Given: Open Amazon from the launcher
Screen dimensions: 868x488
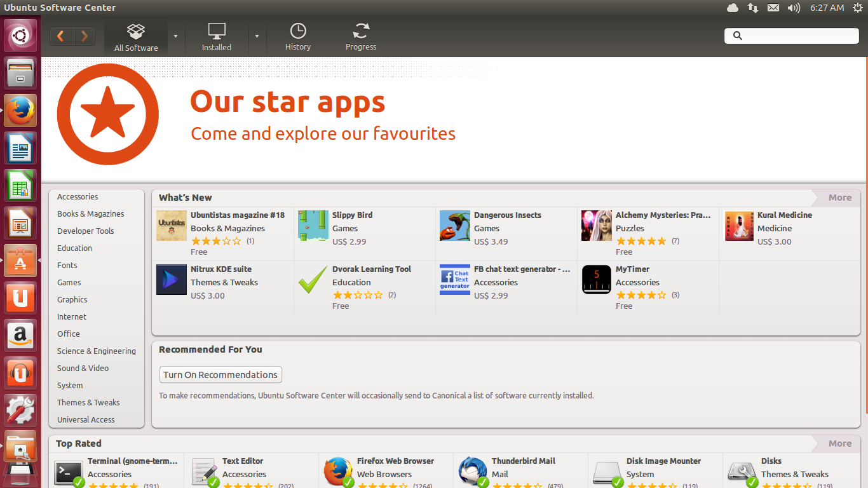Looking at the screenshot, I should click(21, 335).
